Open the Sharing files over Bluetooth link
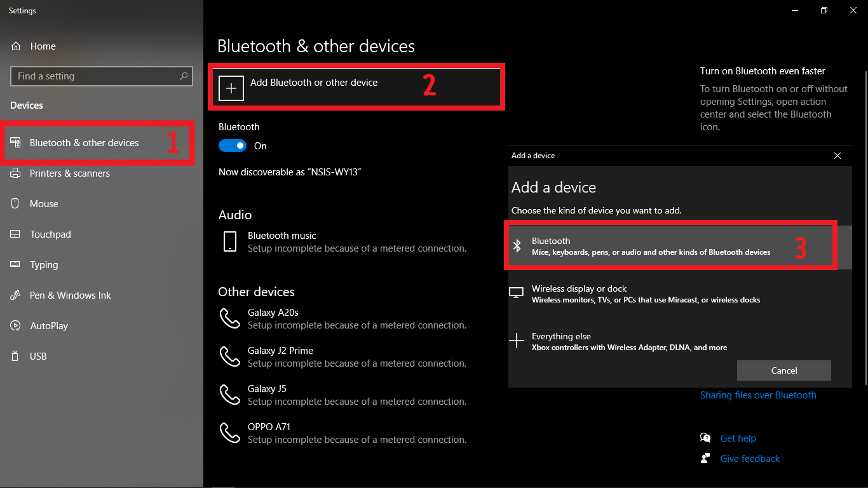Viewport: 868px width, 488px height. [x=758, y=395]
